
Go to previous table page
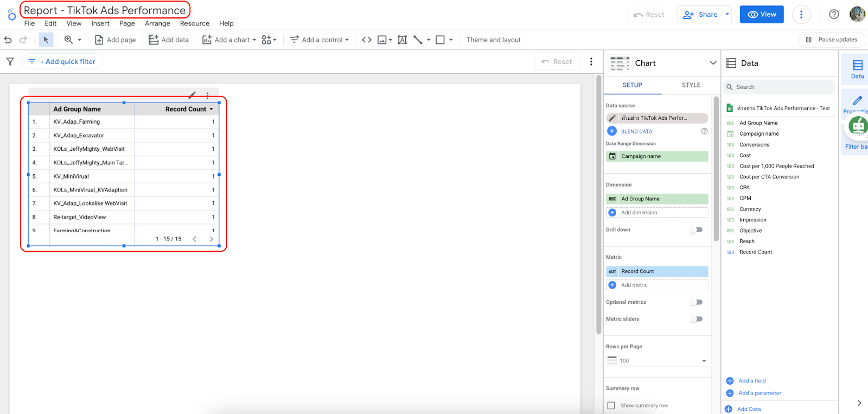click(194, 239)
